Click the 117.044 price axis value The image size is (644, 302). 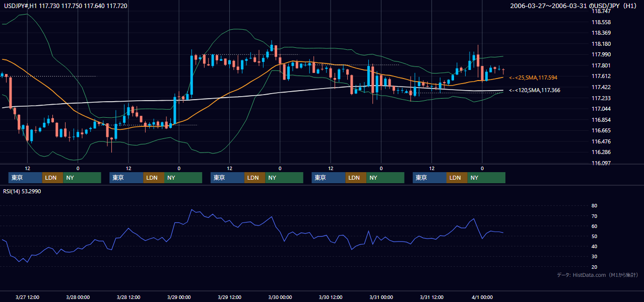point(601,109)
